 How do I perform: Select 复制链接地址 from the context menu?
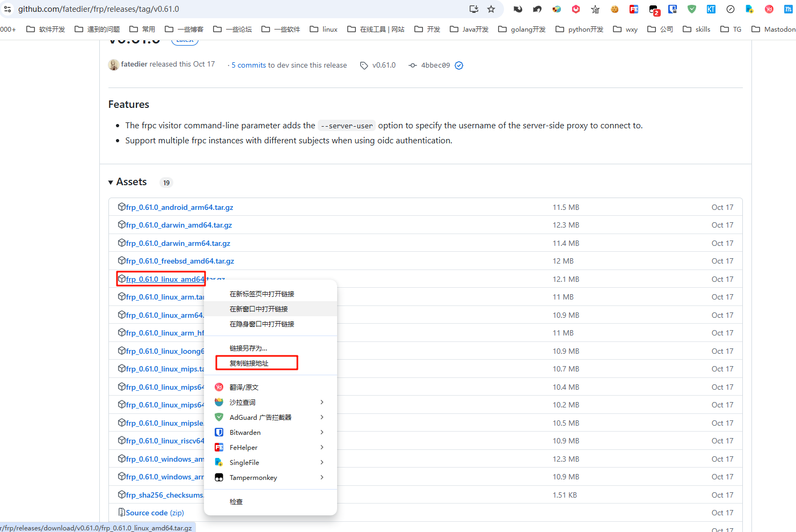click(249, 363)
